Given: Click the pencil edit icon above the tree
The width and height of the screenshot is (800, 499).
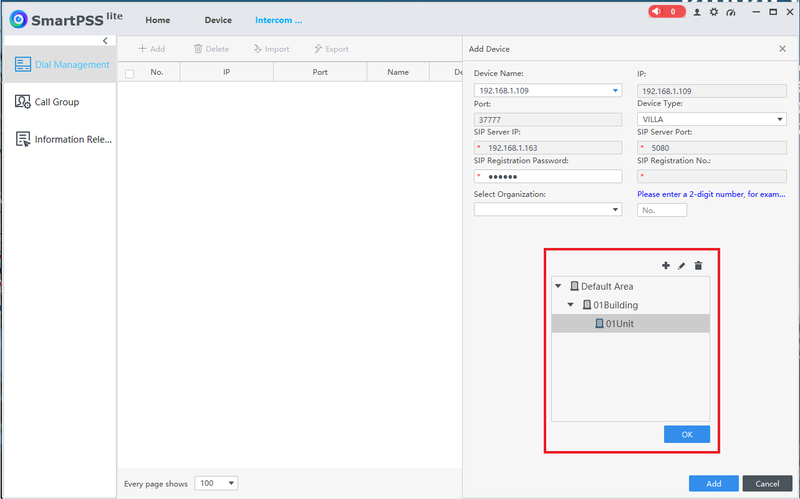Looking at the screenshot, I should coord(682,265).
